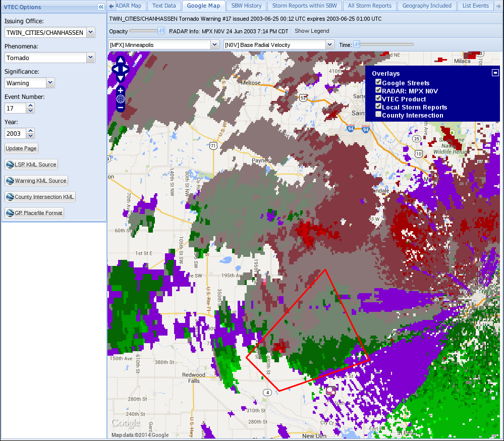Viewport: 504px width, 441px height.
Task: Switch to the Text Data tab
Action: [164, 6]
